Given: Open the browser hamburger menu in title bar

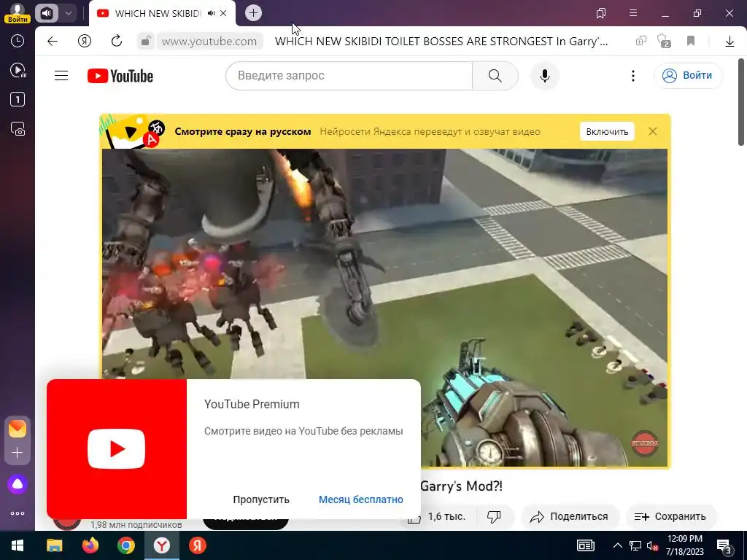Looking at the screenshot, I should click(633, 13).
